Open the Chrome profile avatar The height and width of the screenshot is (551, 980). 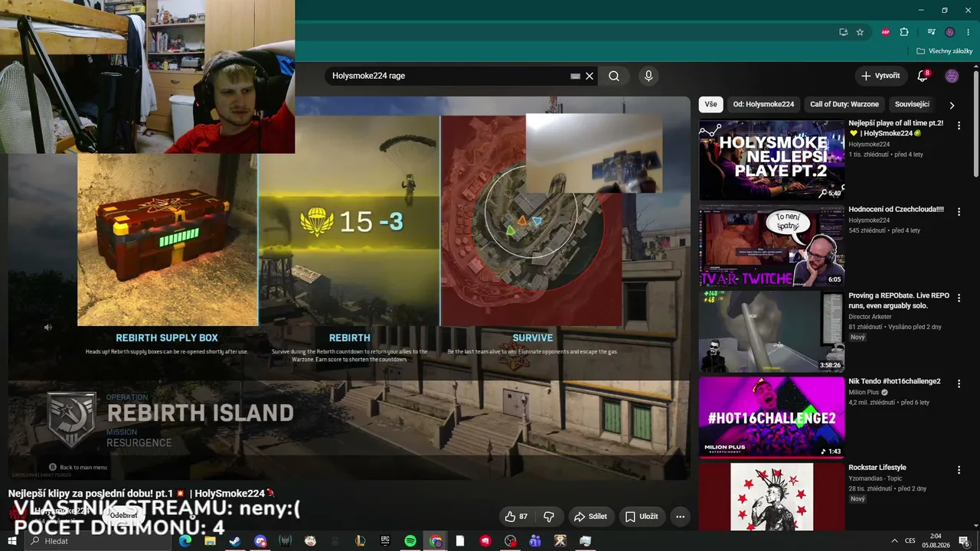click(950, 32)
